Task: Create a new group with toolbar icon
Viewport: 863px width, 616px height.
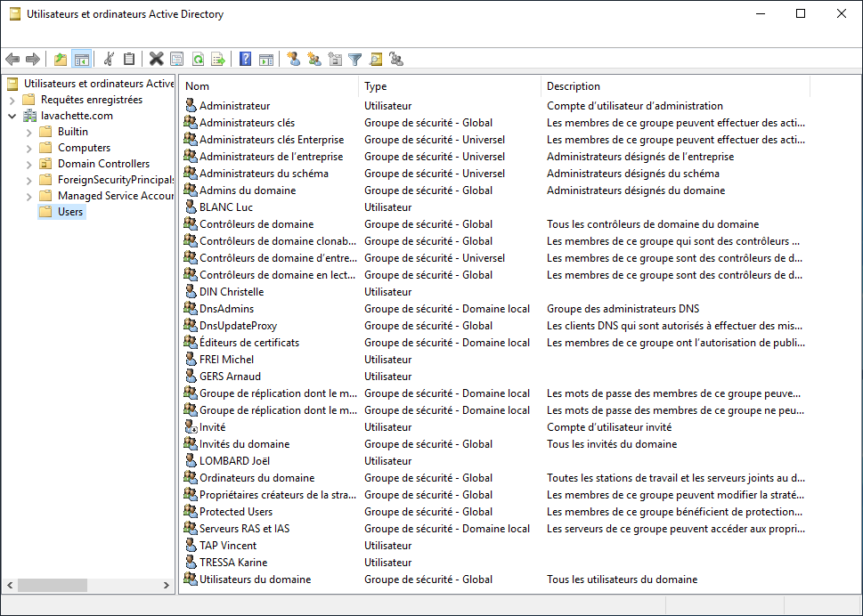Action: pos(314,59)
